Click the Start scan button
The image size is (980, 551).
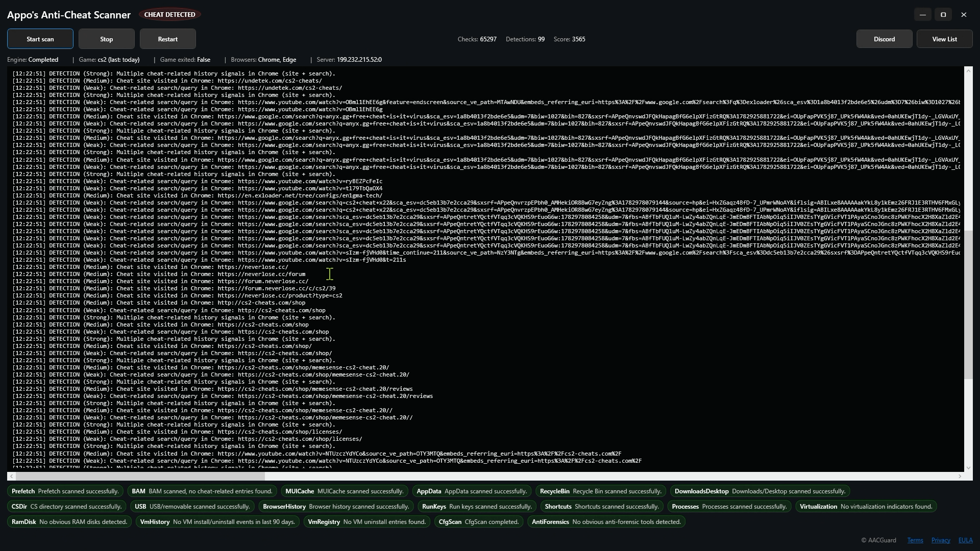40,39
